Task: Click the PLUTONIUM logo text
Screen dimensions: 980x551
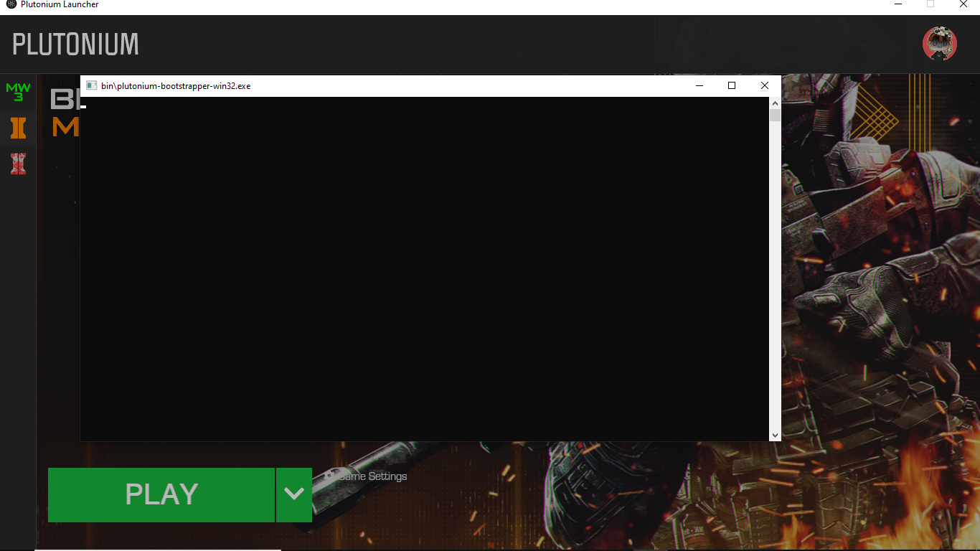Action: point(75,44)
